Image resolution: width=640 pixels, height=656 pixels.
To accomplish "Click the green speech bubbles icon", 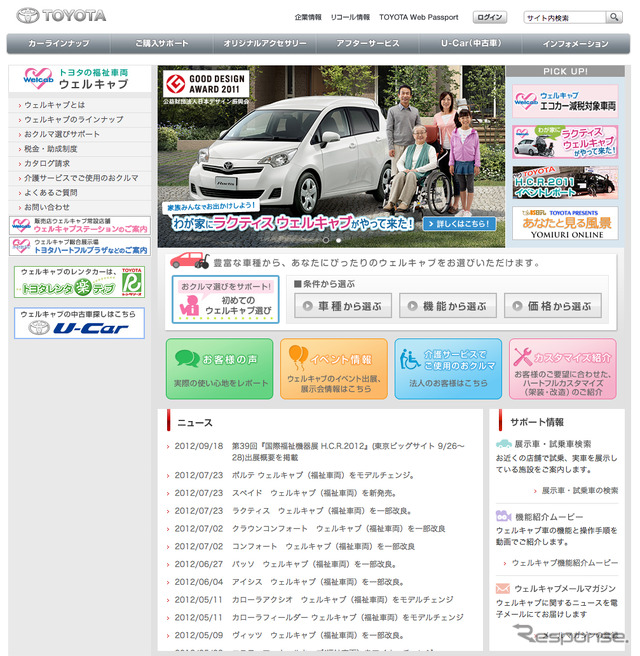I will [x=187, y=359].
